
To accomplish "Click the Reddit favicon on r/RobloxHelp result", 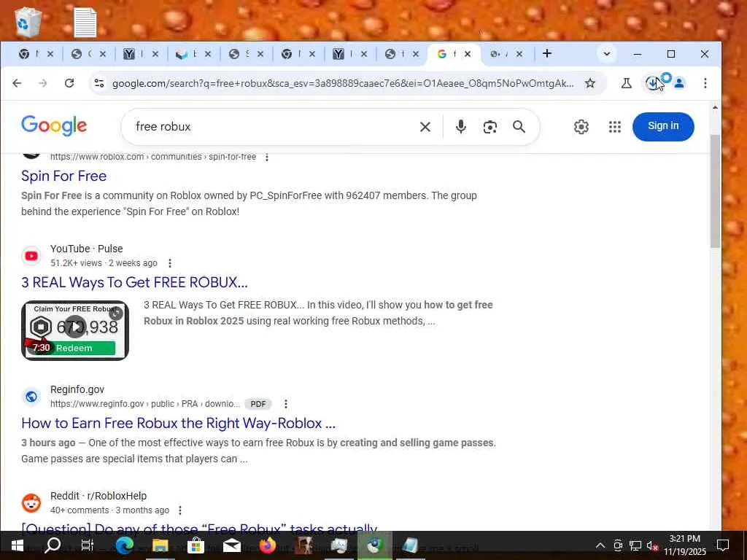I will pos(31,503).
